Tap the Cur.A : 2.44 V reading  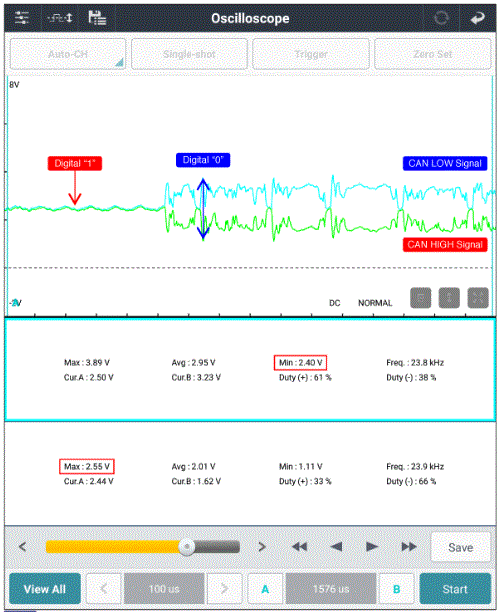[x=89, y=481]
